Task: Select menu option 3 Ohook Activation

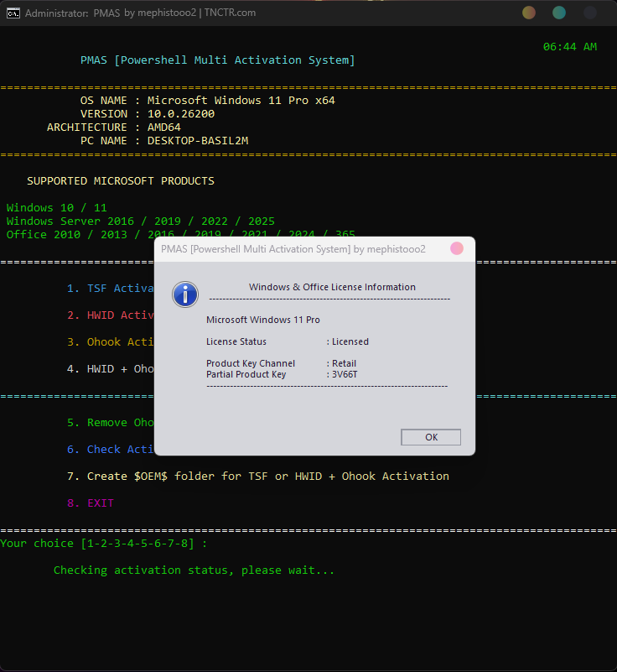Action: click(x=111, y=342)
